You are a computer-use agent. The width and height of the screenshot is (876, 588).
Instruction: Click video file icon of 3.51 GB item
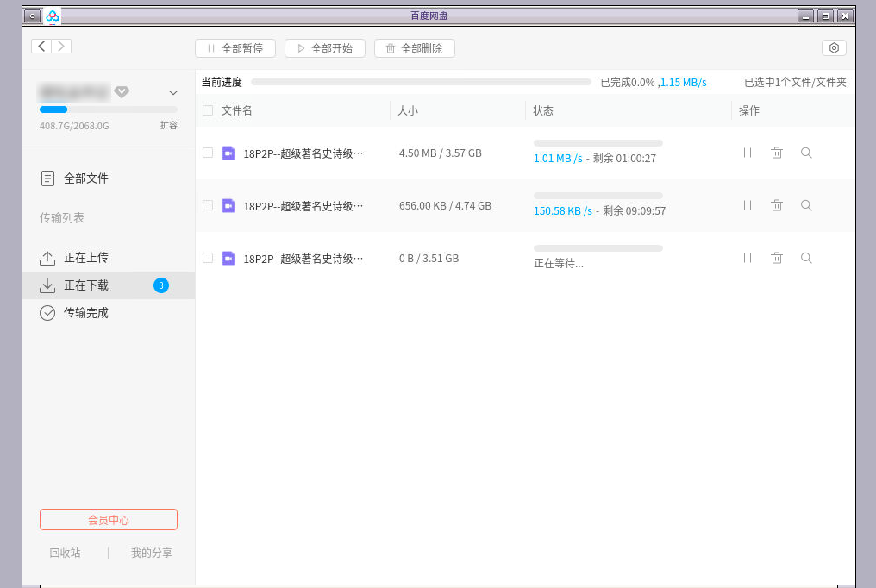tap(228, 258)
